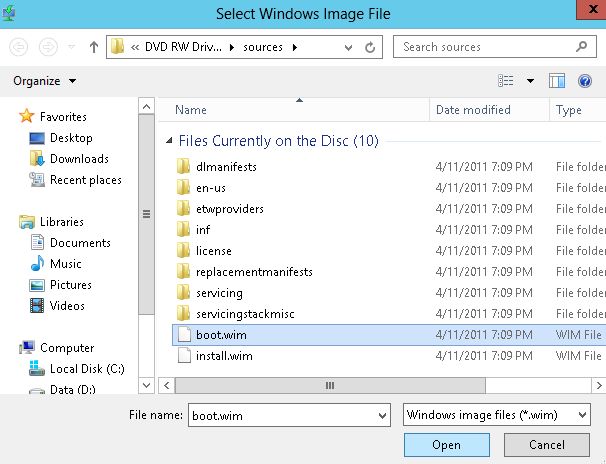Sort by the Date modified column header
The height and width of the screenshot is (464, 606).
click(x=473, y=110)
